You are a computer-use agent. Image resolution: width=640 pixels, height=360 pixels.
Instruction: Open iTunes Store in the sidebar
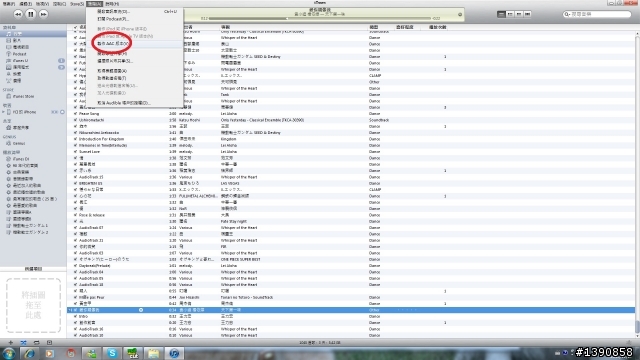pyautogui.click(x=23, y=96)
